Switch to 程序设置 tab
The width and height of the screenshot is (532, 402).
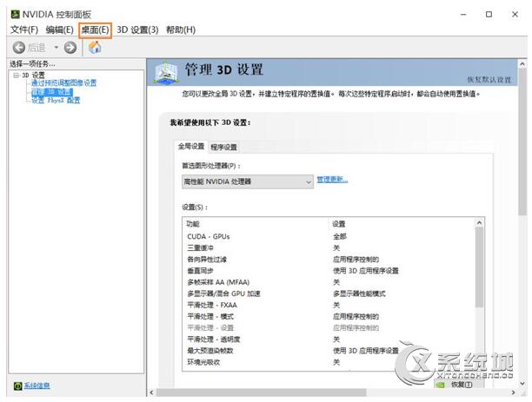(x=223, y=147)
